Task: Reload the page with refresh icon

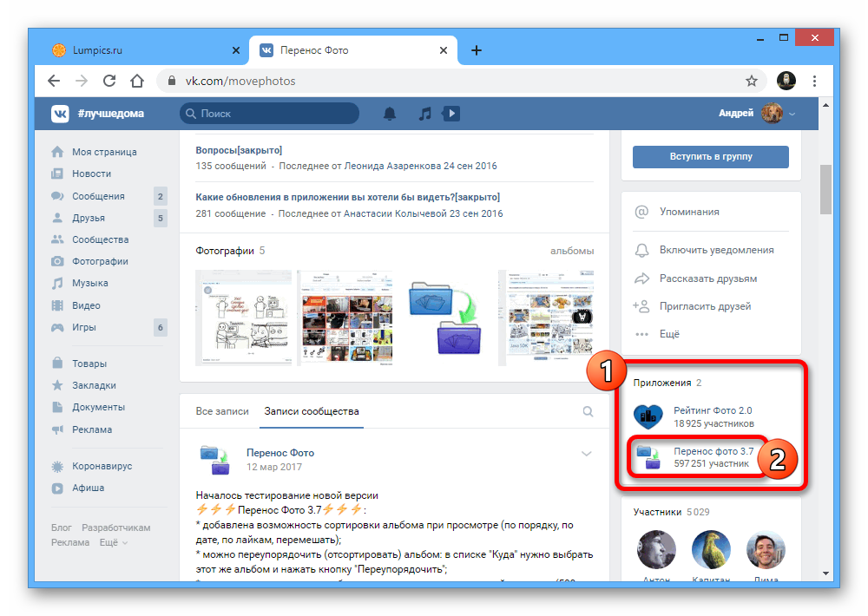Action: 109,81
